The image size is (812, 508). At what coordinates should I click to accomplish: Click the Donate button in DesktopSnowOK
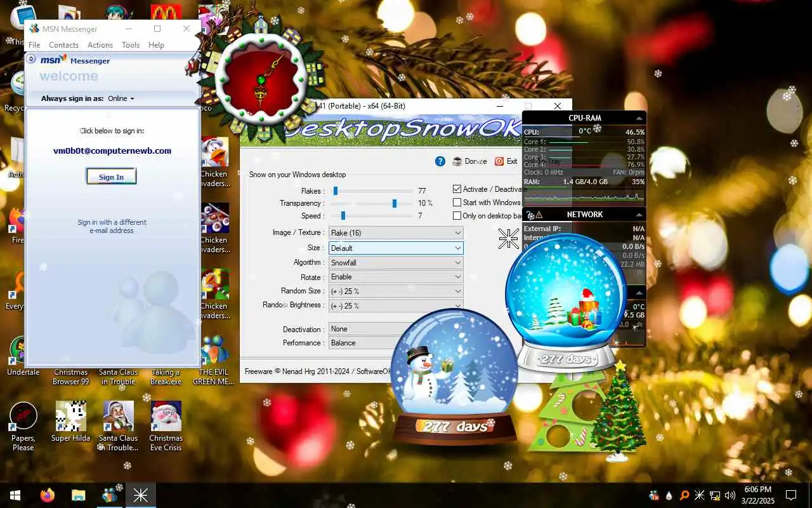click(x=469, y=161)
